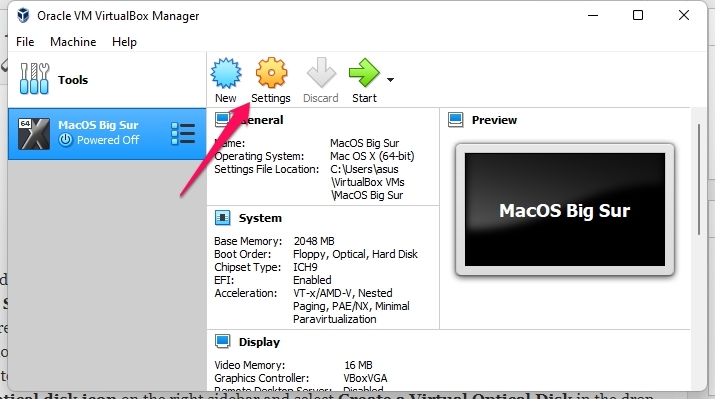Click the 'Chipset Type:' label
Screen dimensions: 715x399
(248, 267)
